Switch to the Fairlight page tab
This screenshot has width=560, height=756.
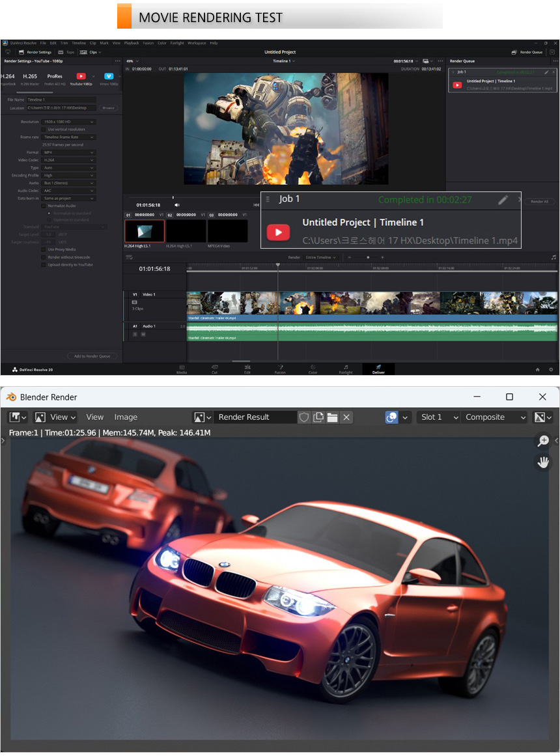346,369
